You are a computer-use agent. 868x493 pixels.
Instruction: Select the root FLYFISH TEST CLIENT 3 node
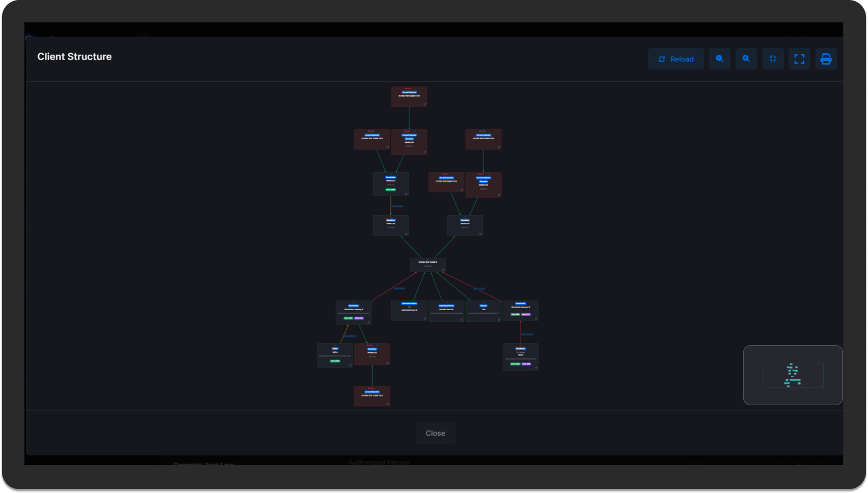pyautogui.click(x=428, y=265)
